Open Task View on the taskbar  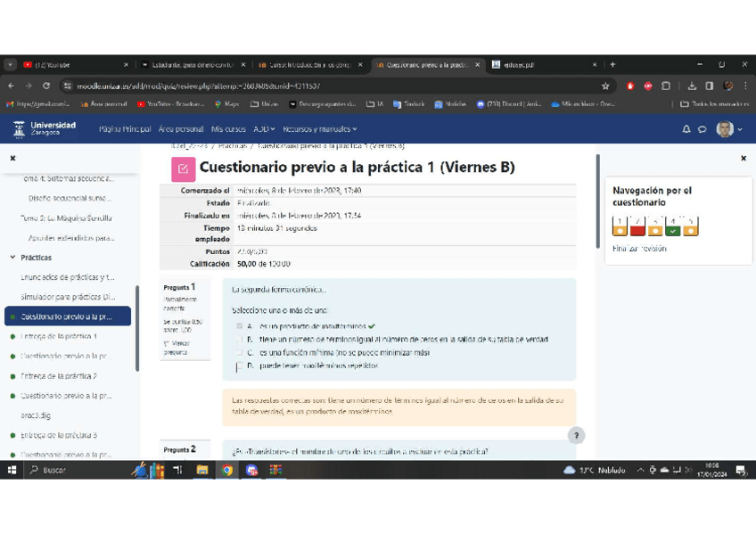[x=177, y=470]
